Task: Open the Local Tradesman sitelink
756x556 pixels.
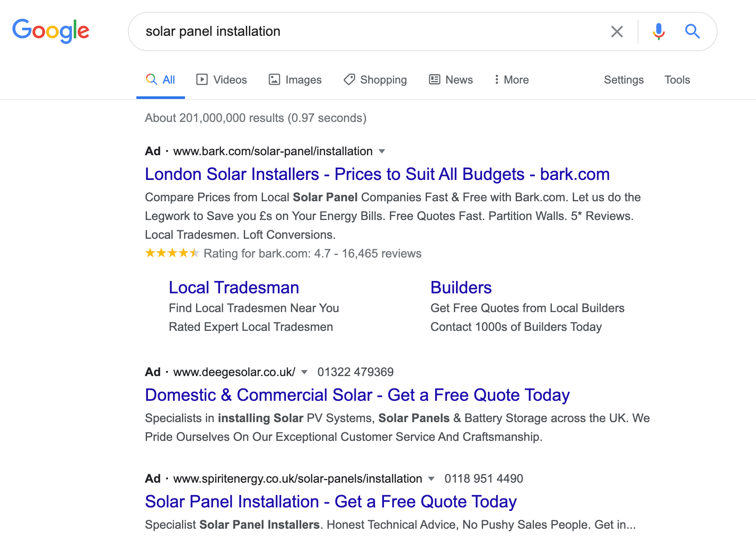Action: coord(234,288)
